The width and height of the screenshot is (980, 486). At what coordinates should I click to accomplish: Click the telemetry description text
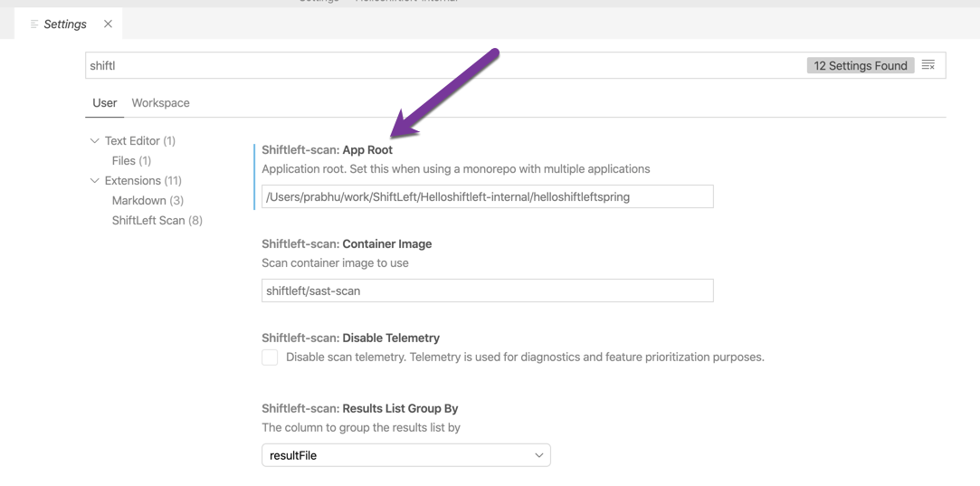coord(525,357)
